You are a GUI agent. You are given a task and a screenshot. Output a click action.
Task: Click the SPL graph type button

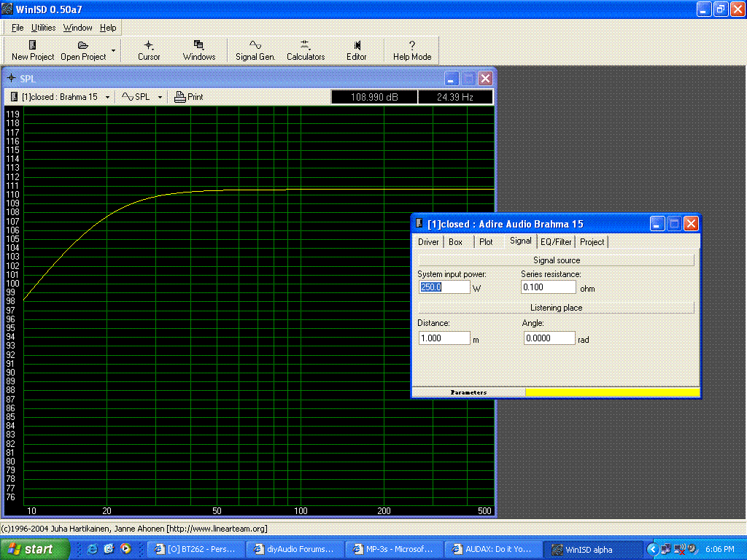pos(136,97)
